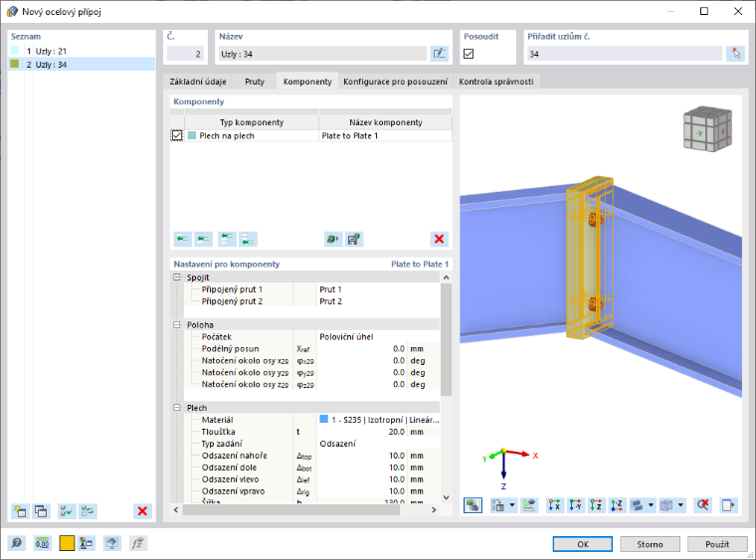
Task: Click the Polovíční úhel value for Počátek
Action: click(x=346, y=337)
